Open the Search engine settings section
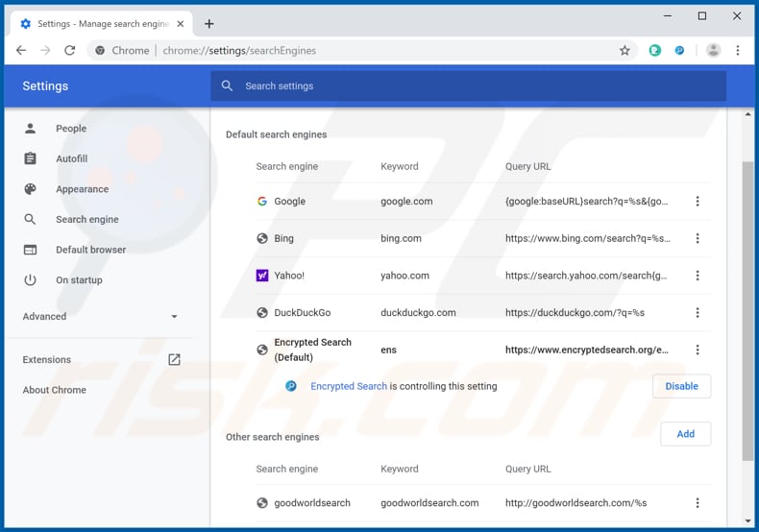Image resolution: width=759 pixels, height=532 pixels. (86, 220)
